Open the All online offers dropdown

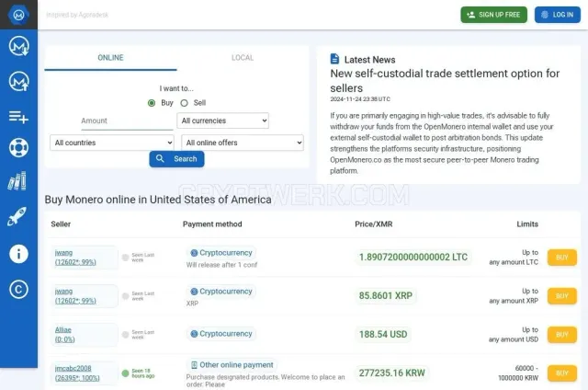click(243, 143)
